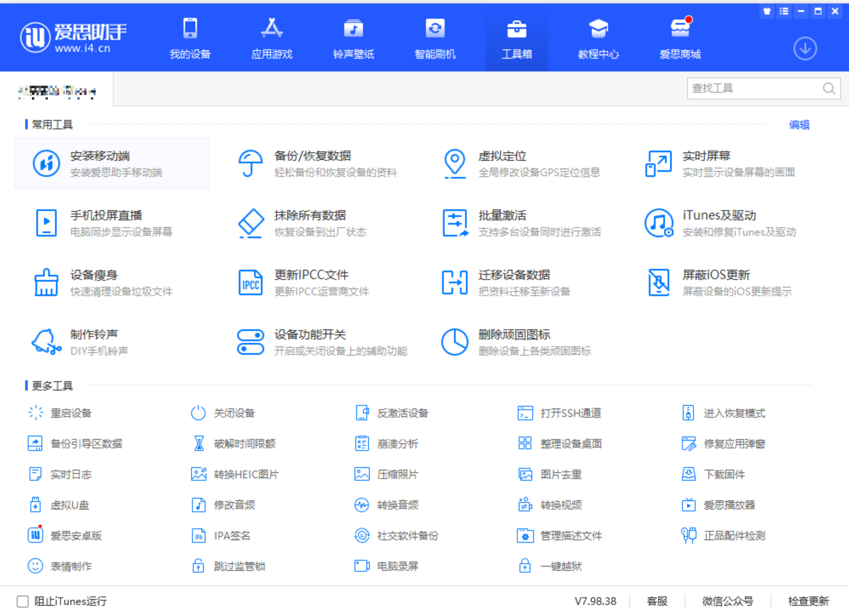Open the 修复应用弹窗 tool
The image size is (849, 616).
[x=723, y=444]
